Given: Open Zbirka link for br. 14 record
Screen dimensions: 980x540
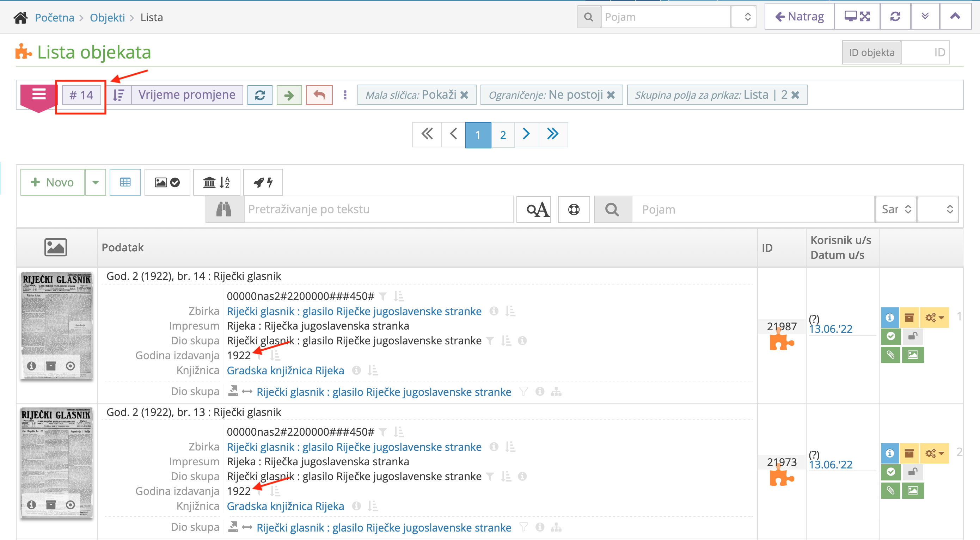Looking at the screenshot, I should click(354, 311).
